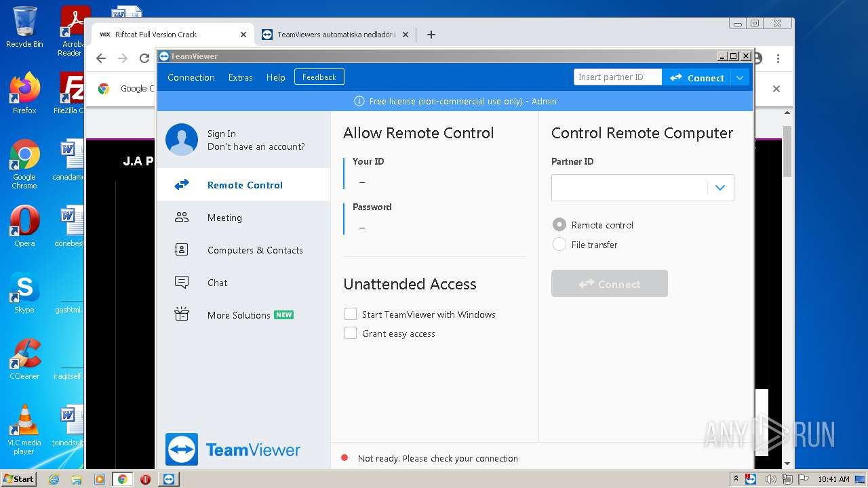Dismiss the Google Chrome notification bar
This screenshot has width=868, height=488.
[776, 89]
